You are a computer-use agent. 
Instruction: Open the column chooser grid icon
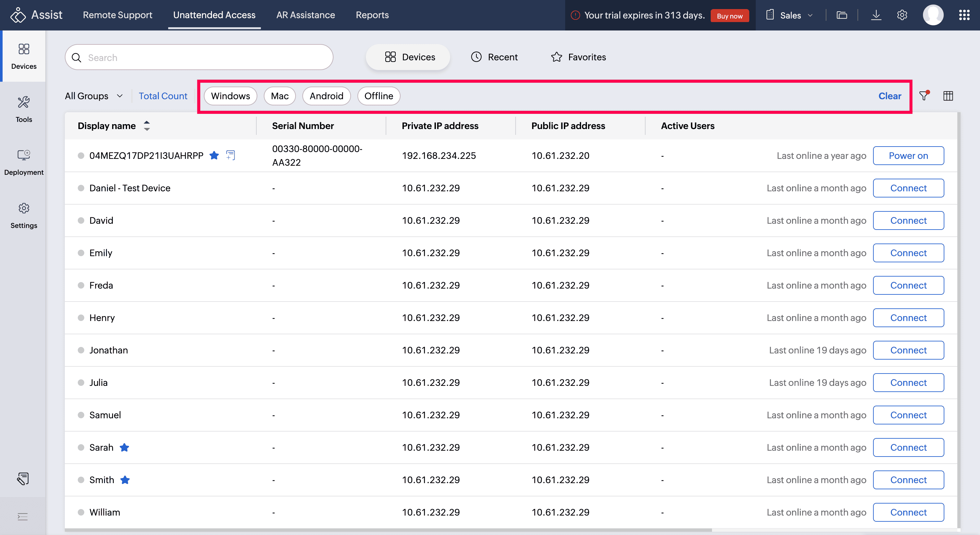coord(948,96)
